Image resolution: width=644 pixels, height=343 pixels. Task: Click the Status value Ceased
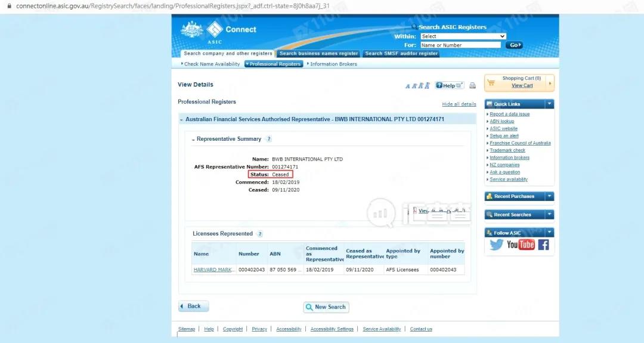pos(280,175)
